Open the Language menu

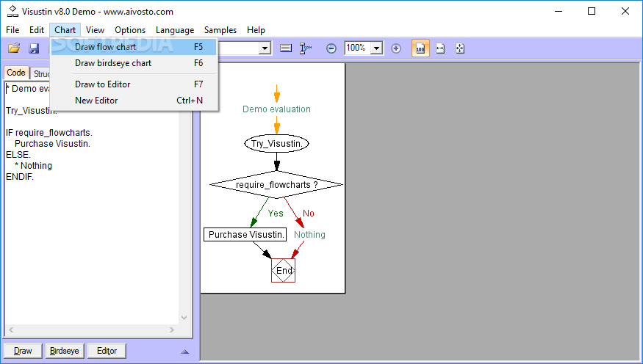coord(175,30)
